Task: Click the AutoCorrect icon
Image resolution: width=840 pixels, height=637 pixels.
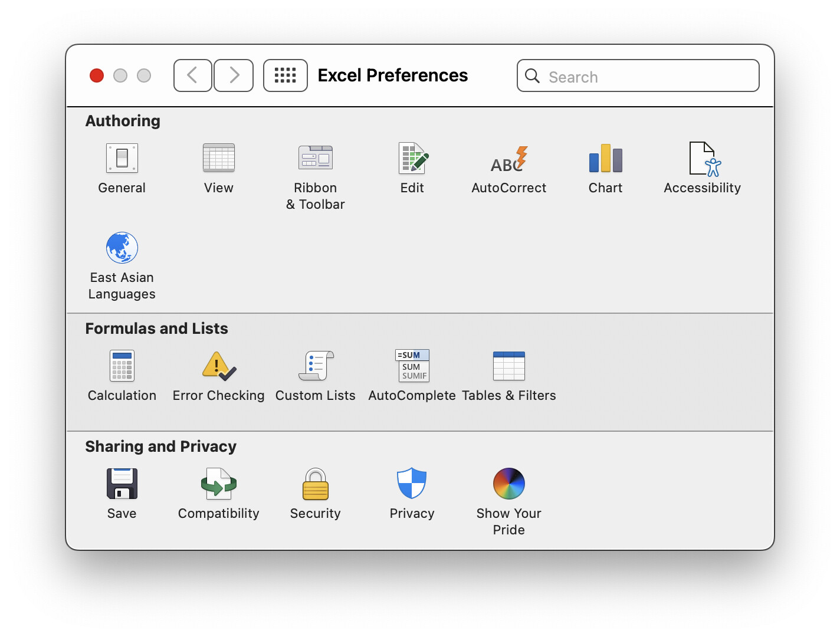Action: click(508, 159)
